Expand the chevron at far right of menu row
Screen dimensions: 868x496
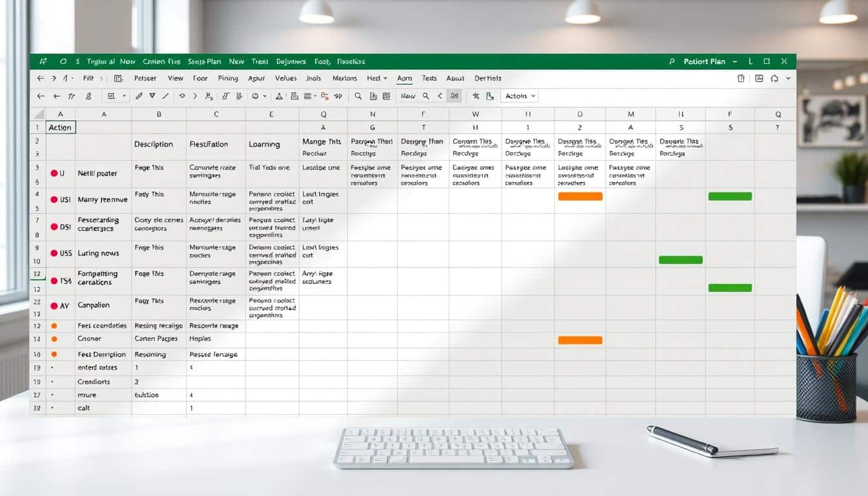[x=788, y=78]
